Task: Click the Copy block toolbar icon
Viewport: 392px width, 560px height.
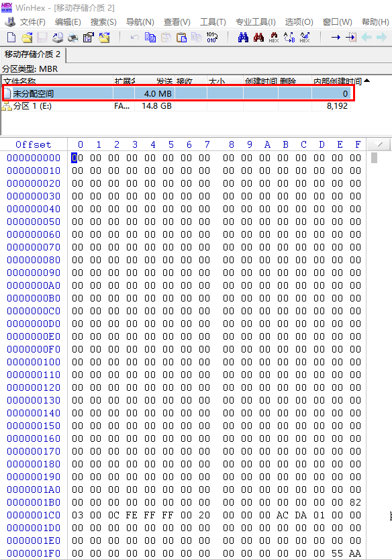Action: click(150, 37)
